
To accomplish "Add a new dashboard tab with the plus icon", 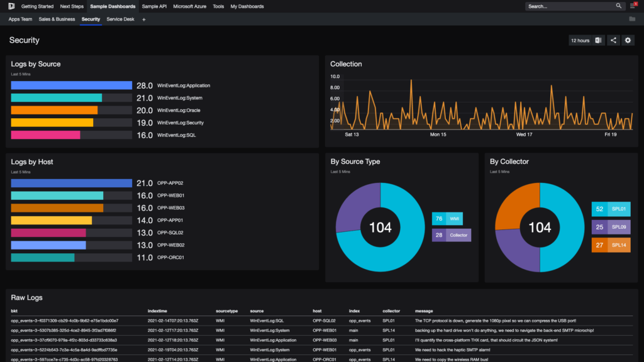I will pyautogui.click(x=143, y=19).
